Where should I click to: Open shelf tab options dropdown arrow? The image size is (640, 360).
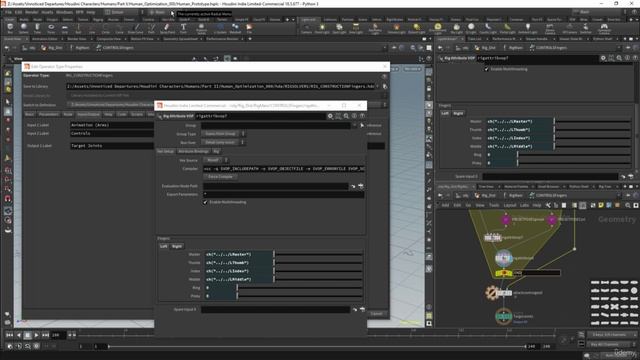293,19
